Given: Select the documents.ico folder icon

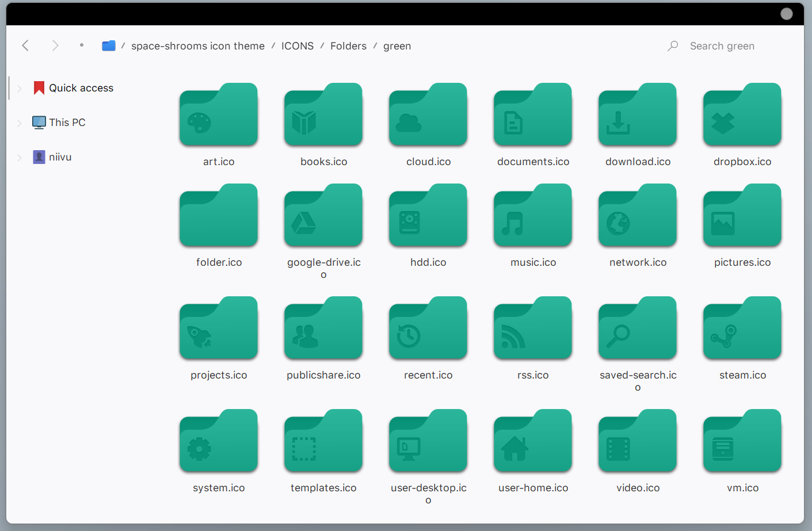Looking at the screenshot, I should click(533, 114).
